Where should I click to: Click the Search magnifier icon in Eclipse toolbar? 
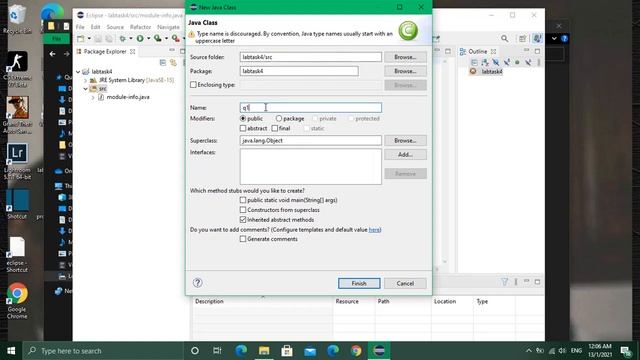coord(504,38)
